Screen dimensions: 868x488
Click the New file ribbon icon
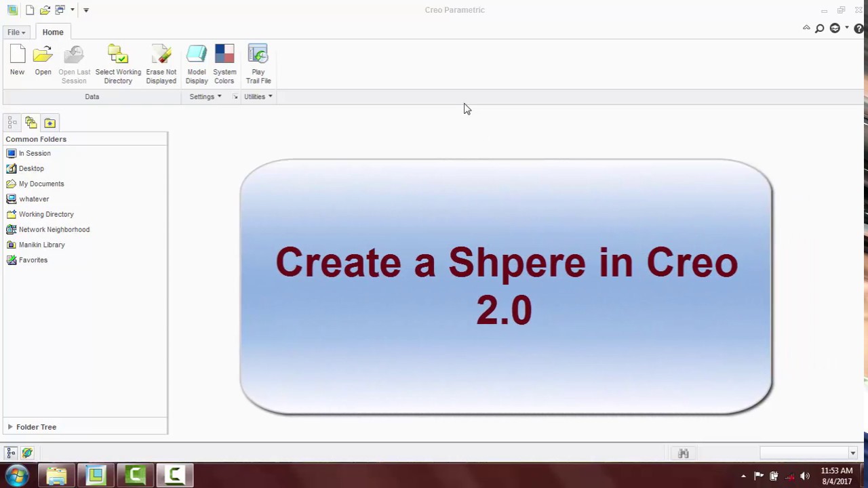click(17, 60)
